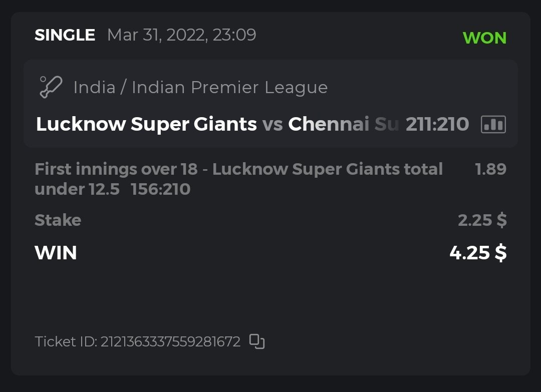Select the Ticket ID number text

(170, 342)
